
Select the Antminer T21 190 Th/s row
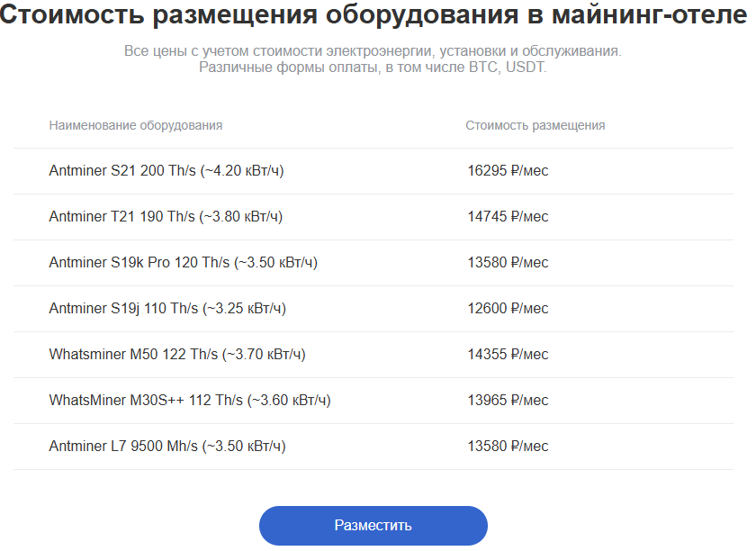373,217
